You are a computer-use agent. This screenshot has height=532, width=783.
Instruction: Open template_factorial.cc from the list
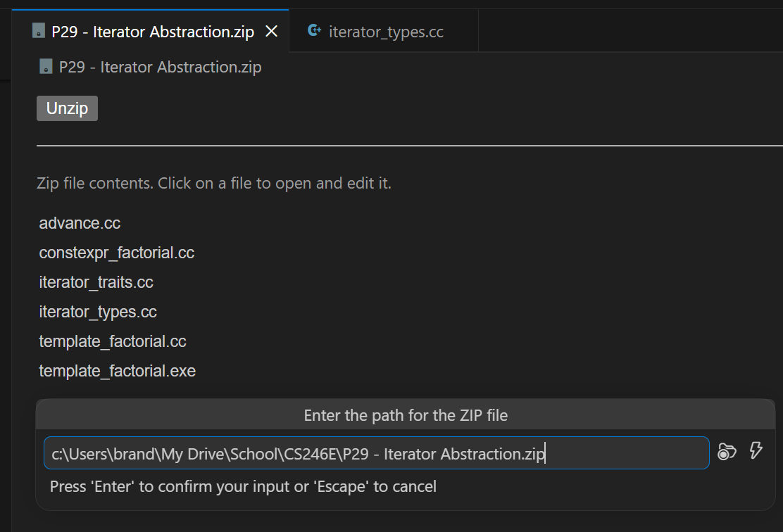(113, 341)
